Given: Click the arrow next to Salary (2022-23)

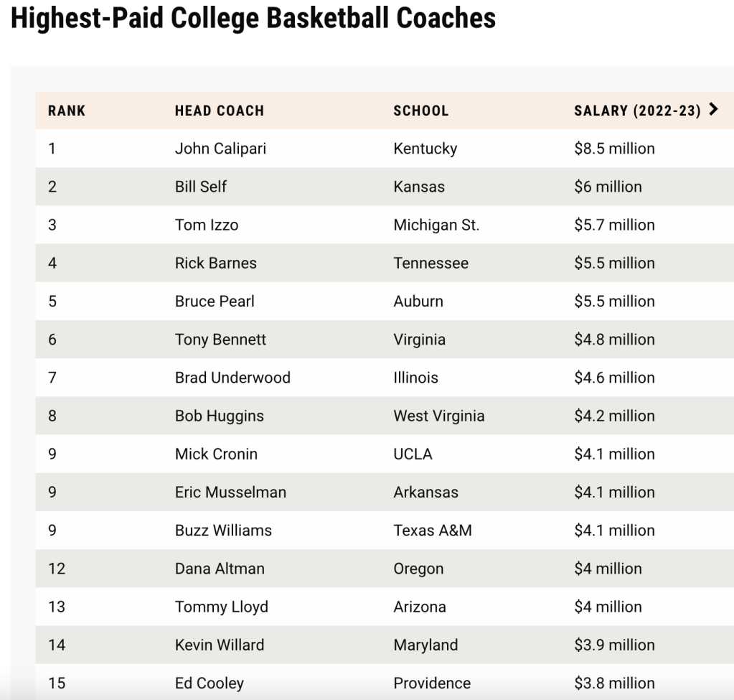Looking at the screenshot, I should point(712,110).
